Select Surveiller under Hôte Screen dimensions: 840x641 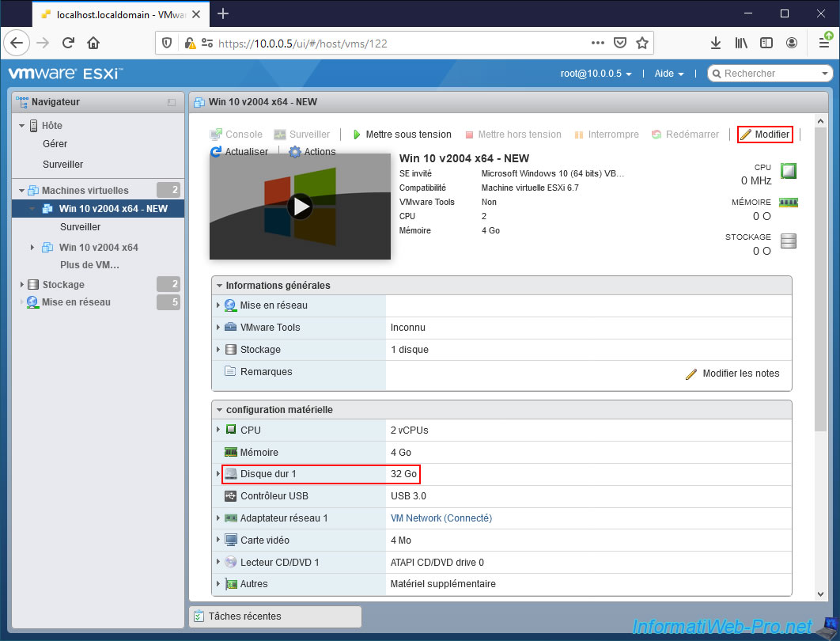62,164
